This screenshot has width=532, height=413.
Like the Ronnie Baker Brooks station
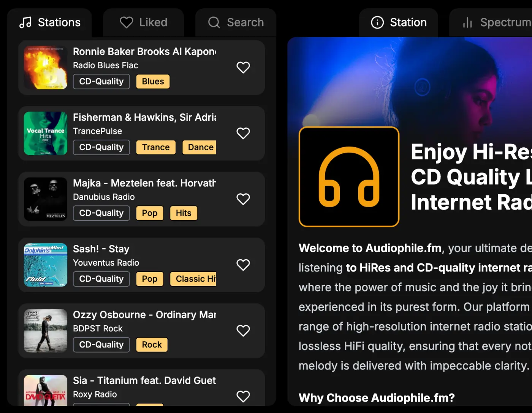pos(243,67)
